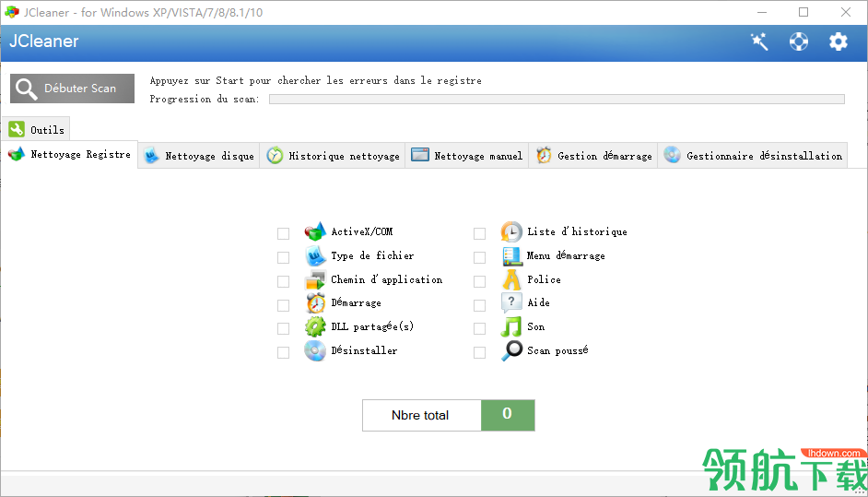Check the Police checkbox
This screenshot has width=868, height=497.
pos(479,281)
